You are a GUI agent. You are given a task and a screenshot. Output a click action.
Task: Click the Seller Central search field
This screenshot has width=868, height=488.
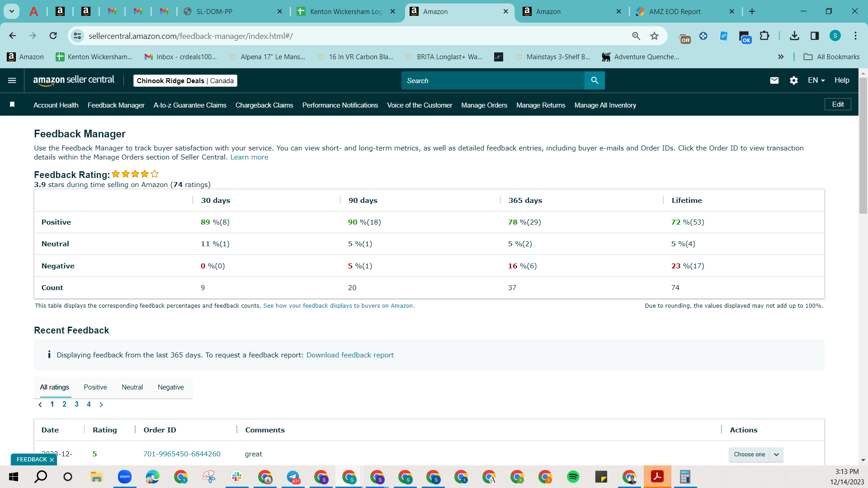(x=493, y=80)
